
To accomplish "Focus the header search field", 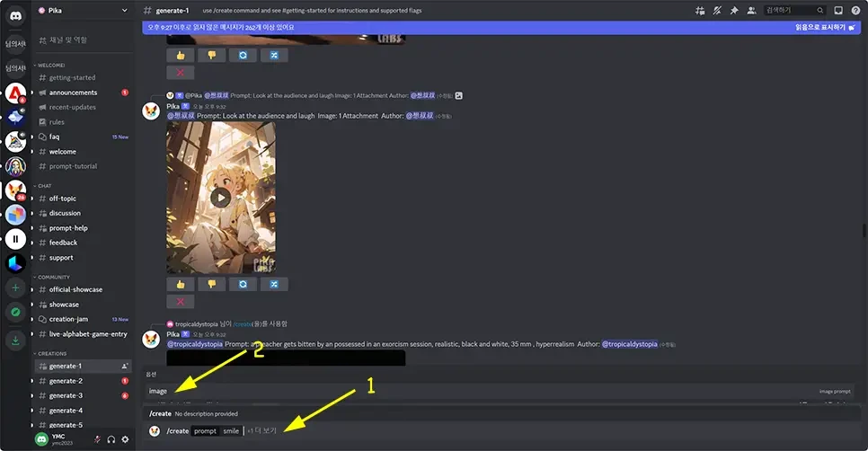I will tap(794, 10).
